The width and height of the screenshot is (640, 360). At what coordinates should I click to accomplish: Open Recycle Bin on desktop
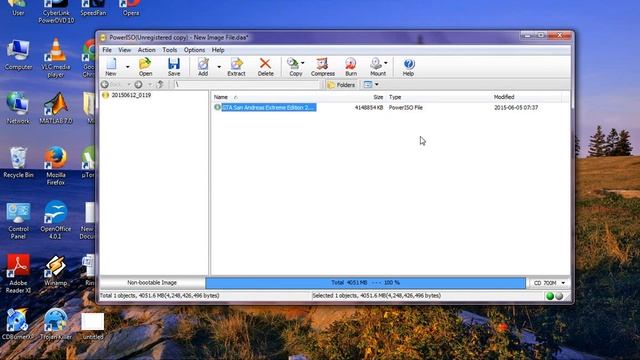(x=18, y=162)
